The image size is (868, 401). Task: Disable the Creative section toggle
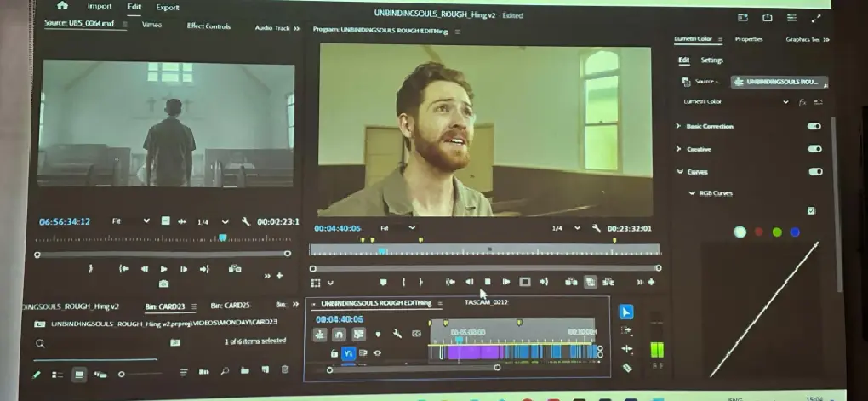click(x=814, y=149)
